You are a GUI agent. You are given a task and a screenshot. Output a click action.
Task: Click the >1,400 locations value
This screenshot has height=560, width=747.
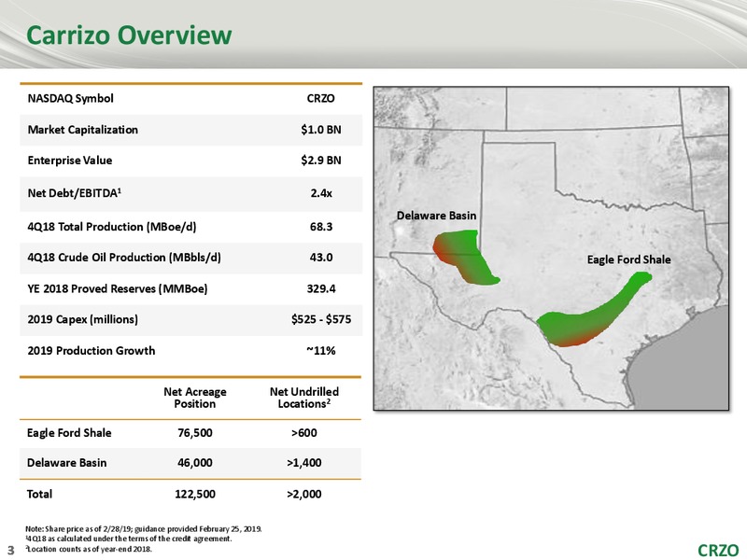[x=304, y=463]
